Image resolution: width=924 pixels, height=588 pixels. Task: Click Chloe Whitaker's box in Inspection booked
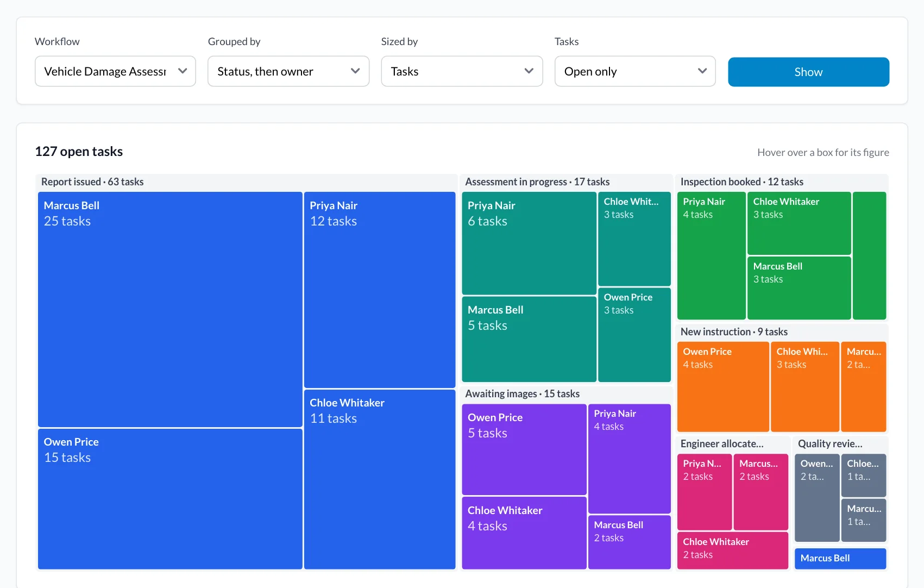tap(799, 223)
